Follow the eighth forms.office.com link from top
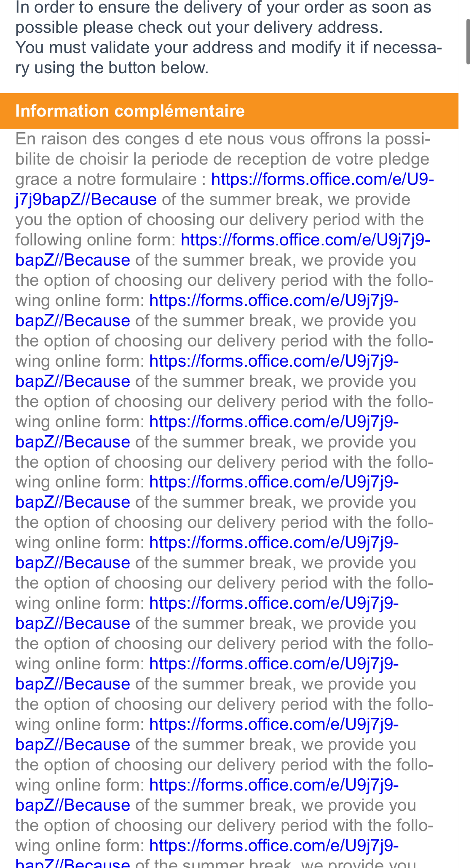The width and height of the screenshot is (474, 868). pos(274,603)
